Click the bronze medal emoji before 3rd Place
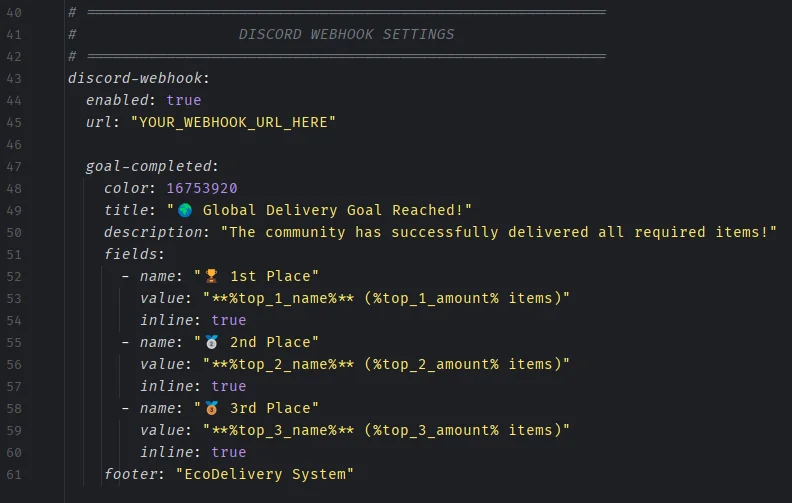Image resolution: width=792 pixels, height=503 pixels. point(211,408)
